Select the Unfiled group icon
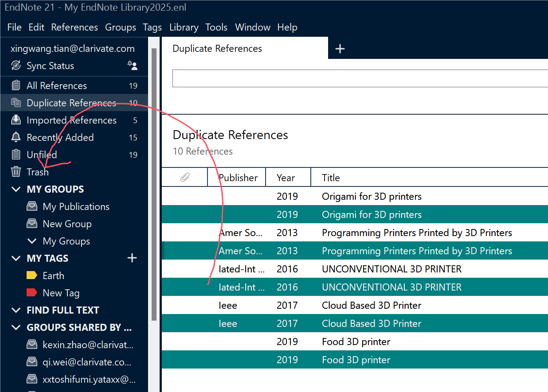 [15, 155]
